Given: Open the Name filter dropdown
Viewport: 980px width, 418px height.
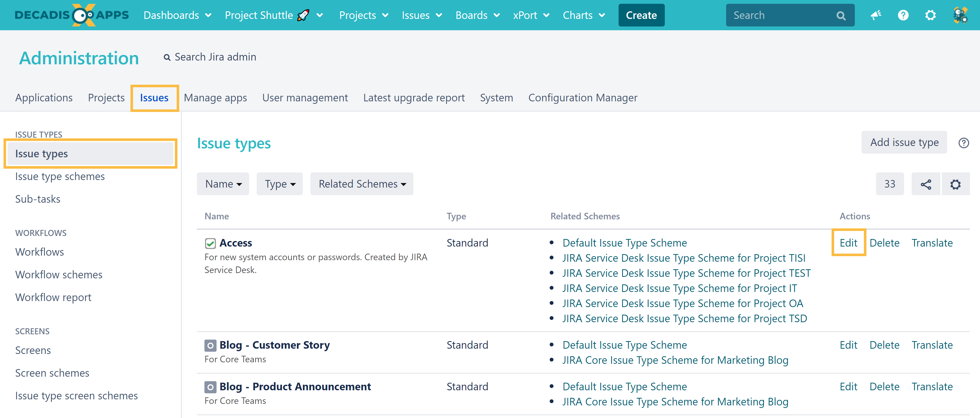Looking at the screenshot, I should (x=223, y=184).
